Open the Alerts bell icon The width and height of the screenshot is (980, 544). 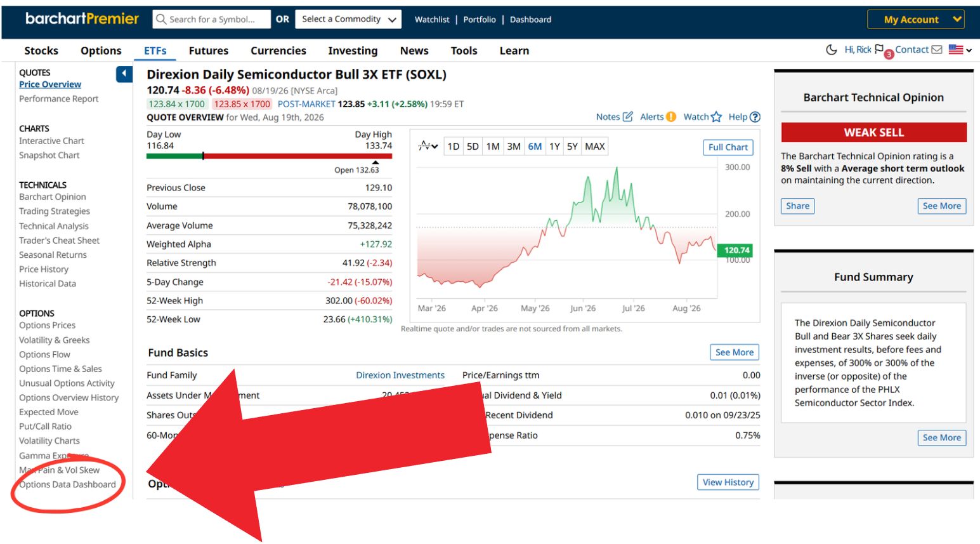click(x=671, y=117)
